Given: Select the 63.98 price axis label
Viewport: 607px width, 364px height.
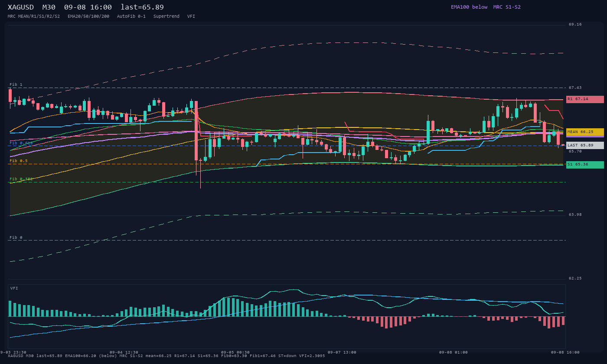Looking at the screenshot, I should (575, 214).
